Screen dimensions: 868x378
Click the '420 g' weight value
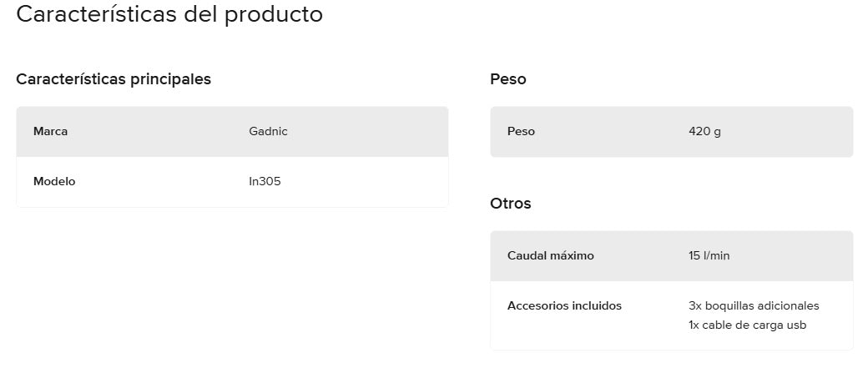click(x=704, y=132)
